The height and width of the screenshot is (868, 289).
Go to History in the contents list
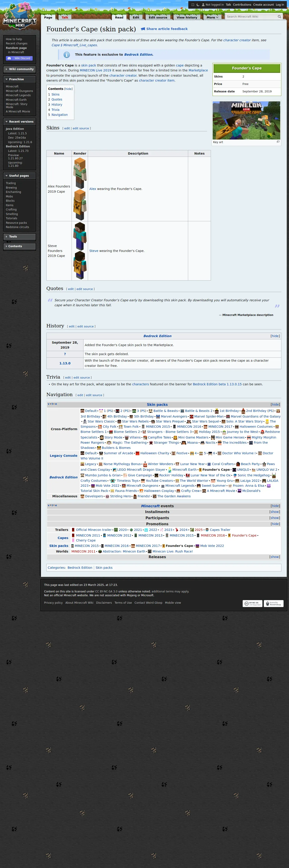57,105
